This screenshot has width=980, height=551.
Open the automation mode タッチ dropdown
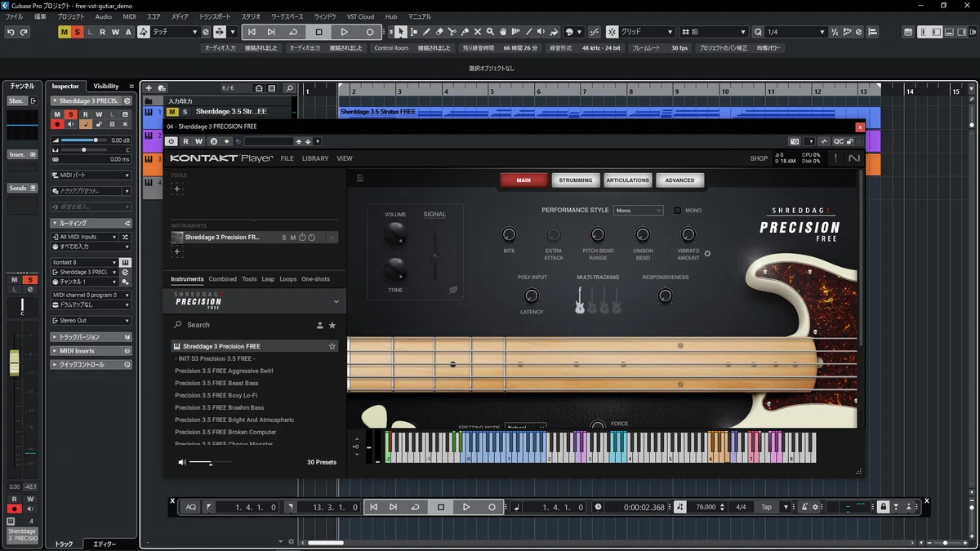(175, 32)
